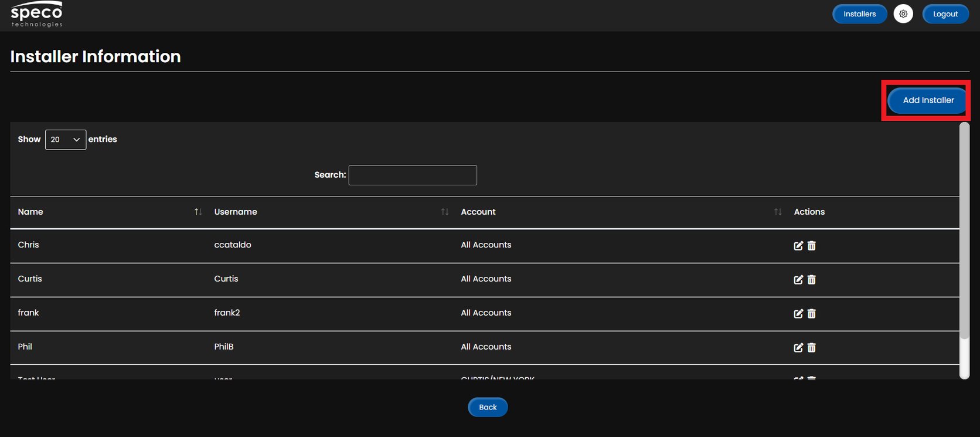Edit the Chris installer entry

point(798,246)
